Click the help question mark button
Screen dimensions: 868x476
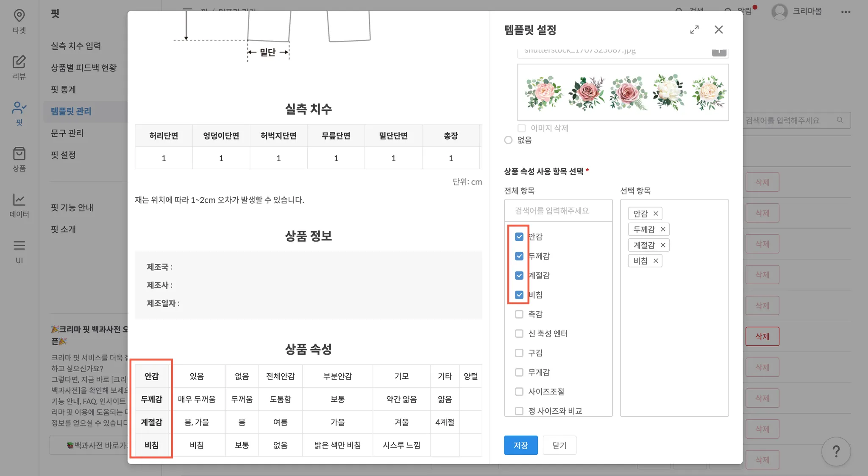pos(836,451)
